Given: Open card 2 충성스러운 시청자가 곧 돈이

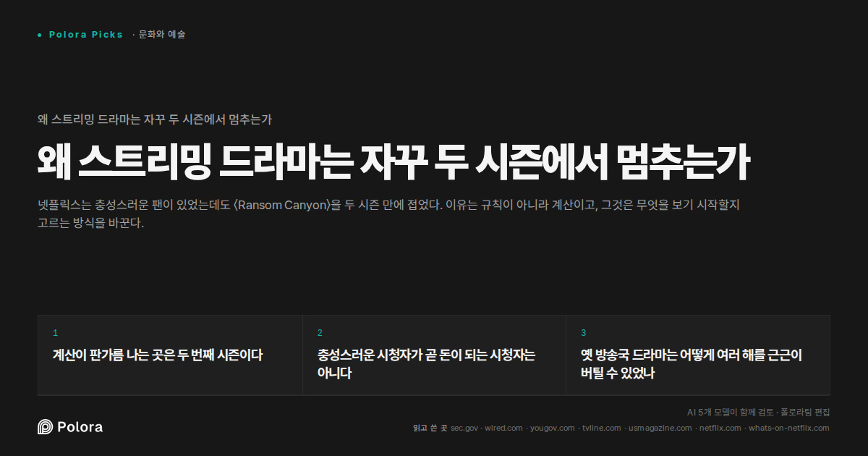Looking at the screenshot, I should [x=434, y=355].
